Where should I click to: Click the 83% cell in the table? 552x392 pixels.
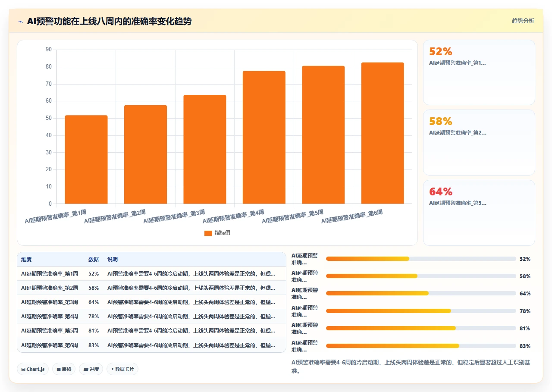coord(94,345)
